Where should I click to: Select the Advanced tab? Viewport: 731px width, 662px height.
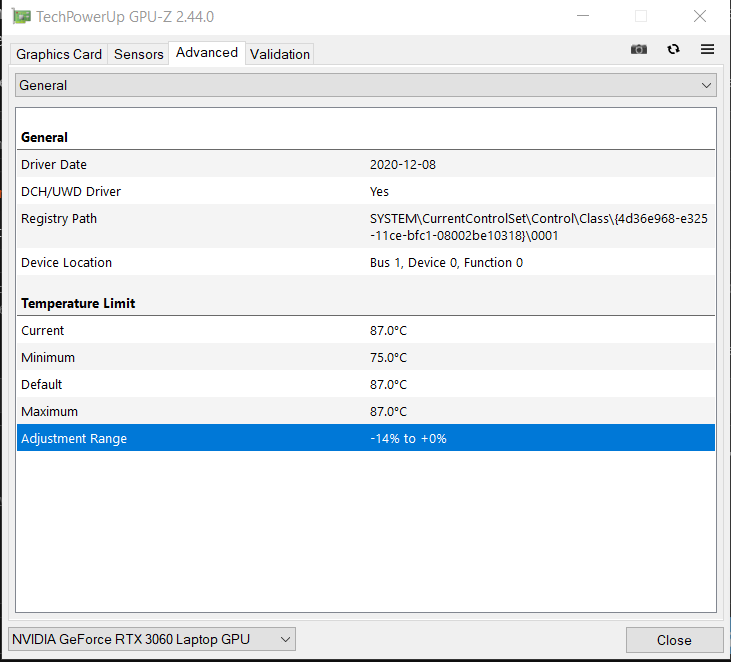pos(207,53)
